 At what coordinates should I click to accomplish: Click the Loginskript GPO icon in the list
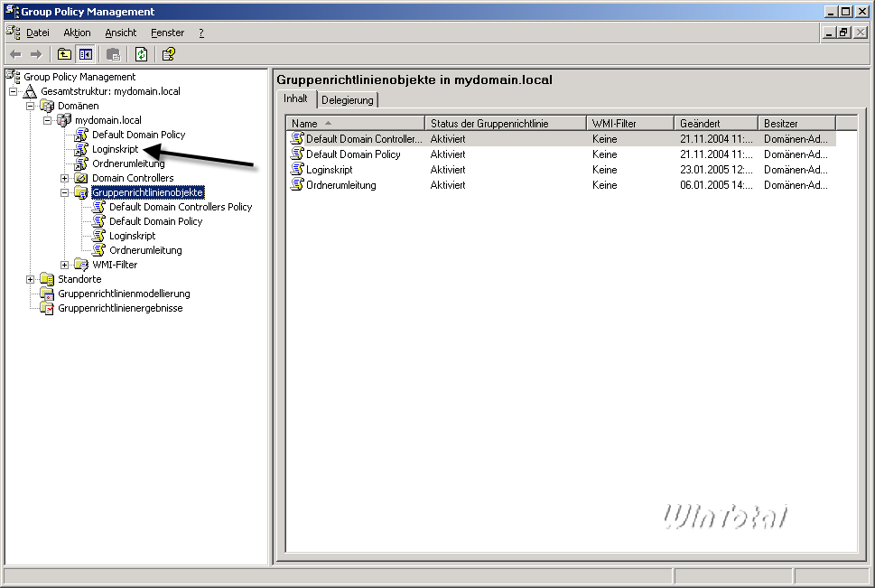click(297, 169)
